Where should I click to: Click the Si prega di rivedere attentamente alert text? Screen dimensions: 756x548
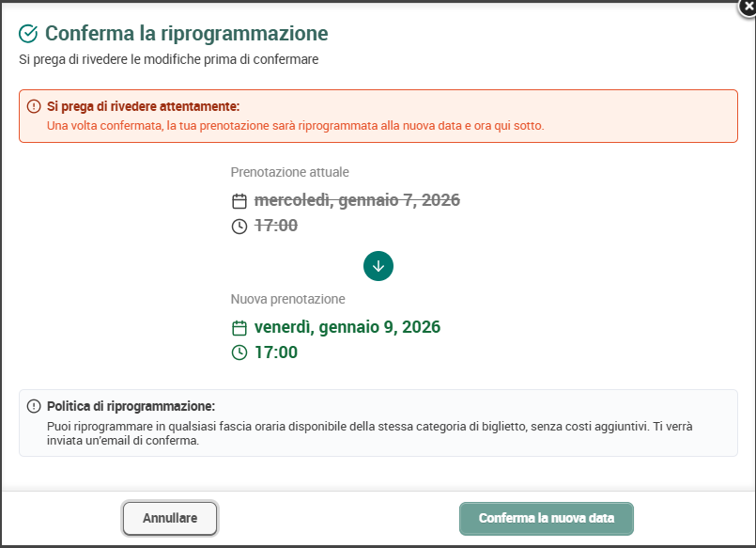click(x=143, y=106)
